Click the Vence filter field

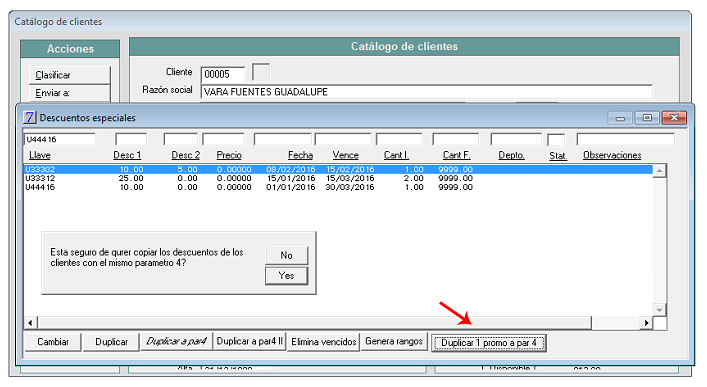tap(343, 139)
